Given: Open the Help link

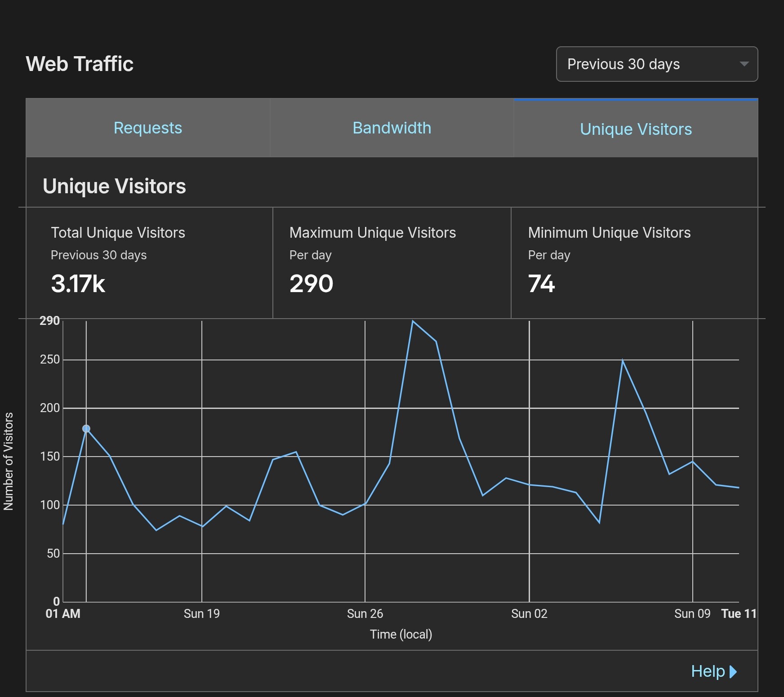Looking at the screenshot, I should pos(708,671).
